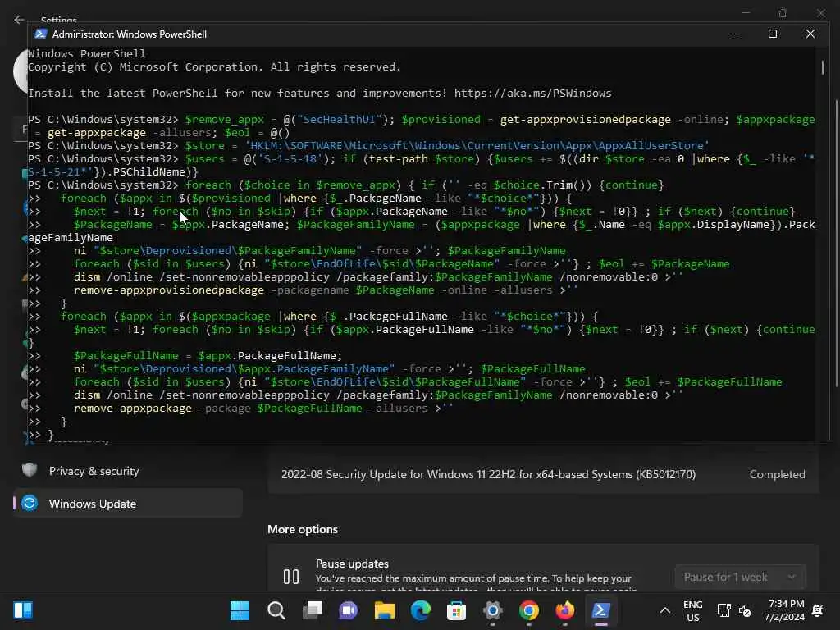
Task: Click the muted volume tray icon
Action: (x=745, y=610)
